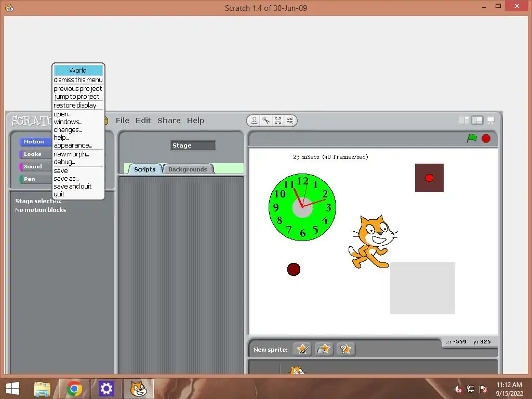Open the Help menu

195,121
